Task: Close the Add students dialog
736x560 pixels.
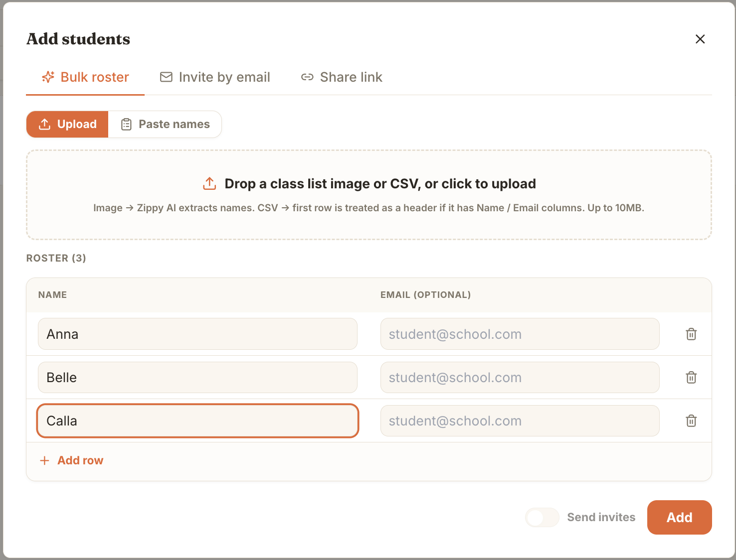Action: [x=700, y=39]
